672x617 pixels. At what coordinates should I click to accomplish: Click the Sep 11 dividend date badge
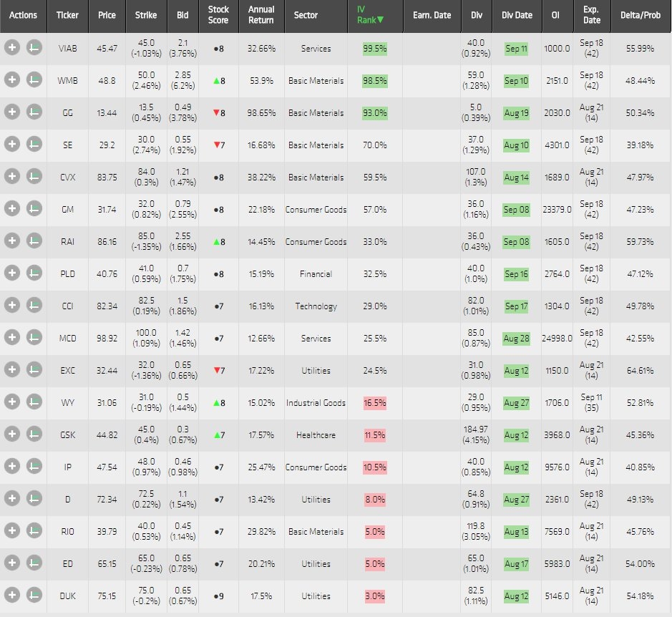point(516,49)
